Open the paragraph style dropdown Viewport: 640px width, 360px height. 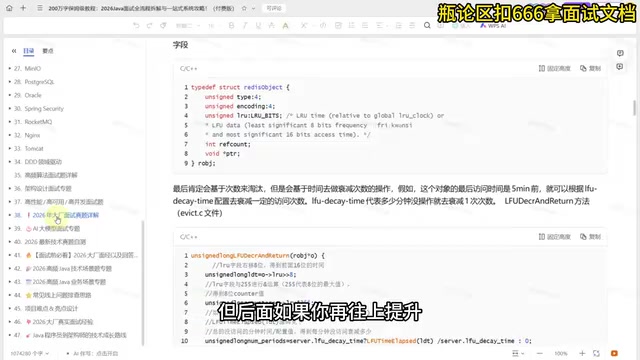click(188, 26)
